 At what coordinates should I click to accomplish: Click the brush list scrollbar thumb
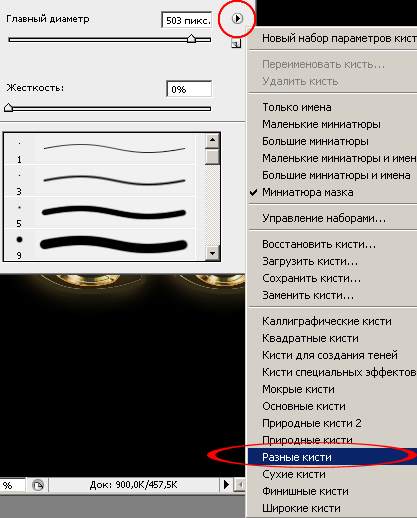point(212,156)
